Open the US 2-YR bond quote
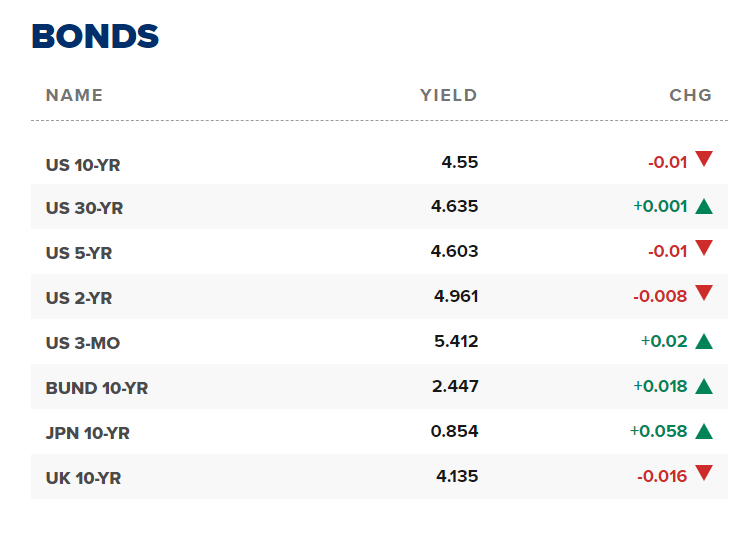 tap(79, 298)
